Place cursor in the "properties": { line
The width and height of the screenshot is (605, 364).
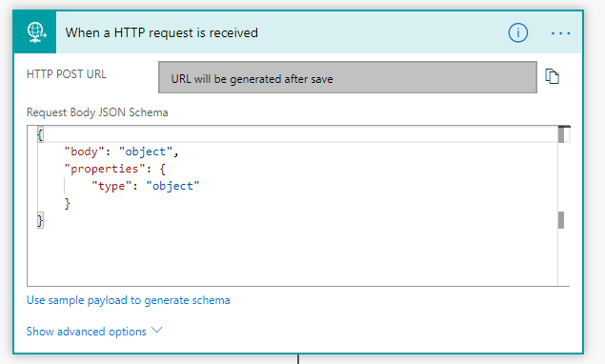click(x=115, y=169)
